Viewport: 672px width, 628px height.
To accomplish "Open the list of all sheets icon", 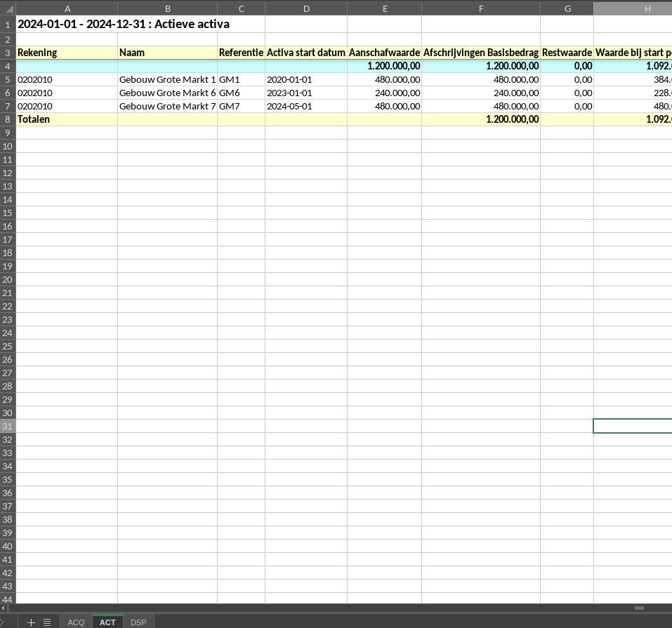I will pyautogui.click(x=47, y=622).
